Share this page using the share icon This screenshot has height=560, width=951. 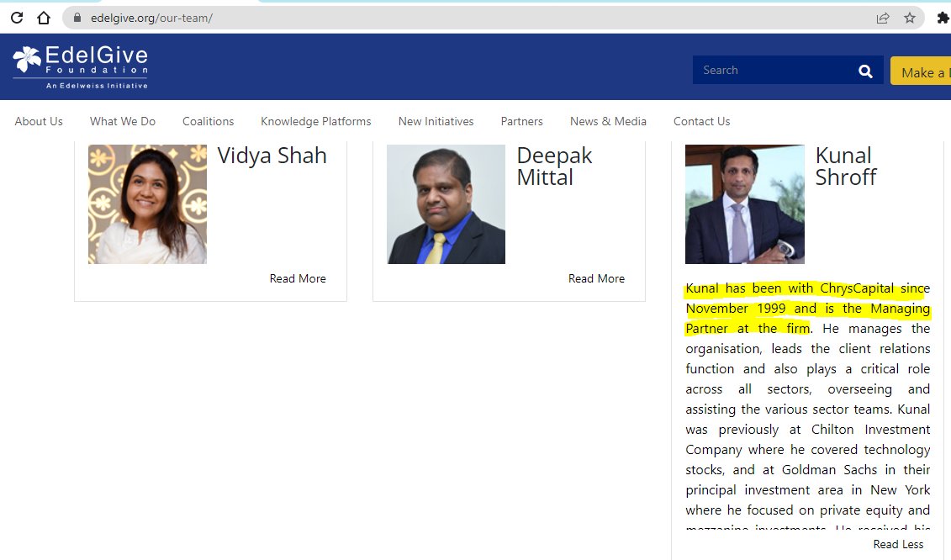[x=883, y=18]
